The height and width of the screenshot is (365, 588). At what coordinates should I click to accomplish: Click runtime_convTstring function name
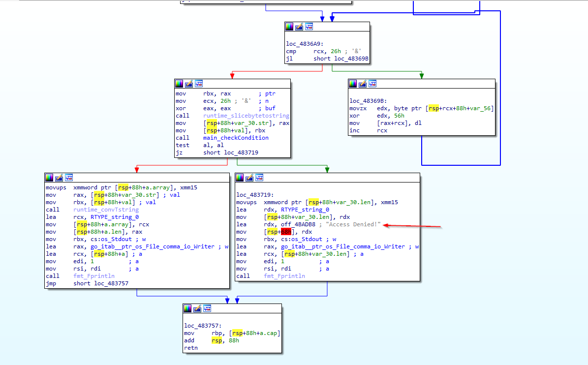pyautogui.click(x=106, y=210)
